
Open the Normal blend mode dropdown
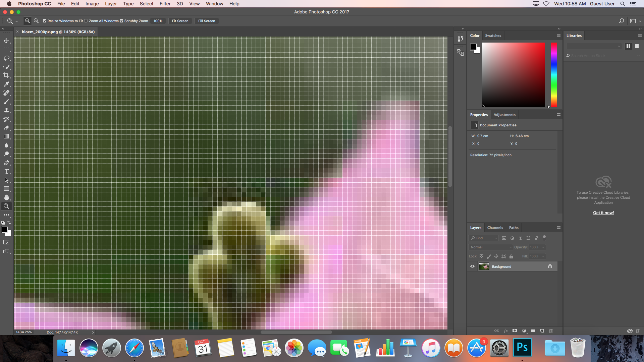[490, 247]
